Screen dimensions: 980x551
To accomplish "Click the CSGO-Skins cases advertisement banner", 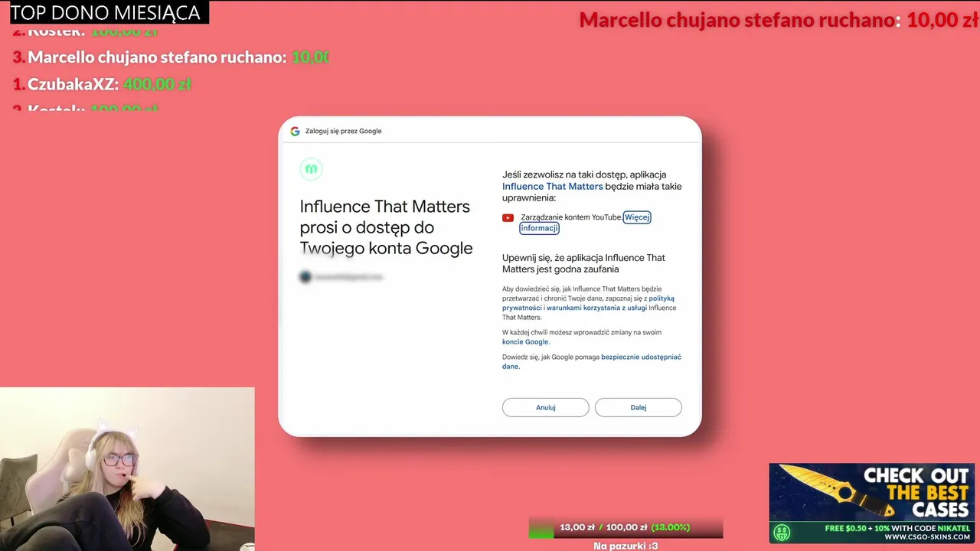I will (872, 503).
